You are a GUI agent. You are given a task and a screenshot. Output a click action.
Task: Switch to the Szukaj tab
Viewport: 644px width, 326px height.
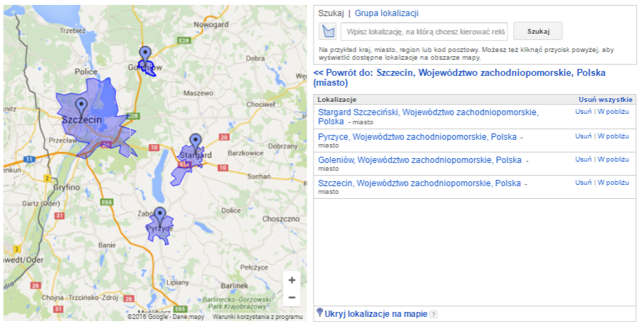[330, 13]
